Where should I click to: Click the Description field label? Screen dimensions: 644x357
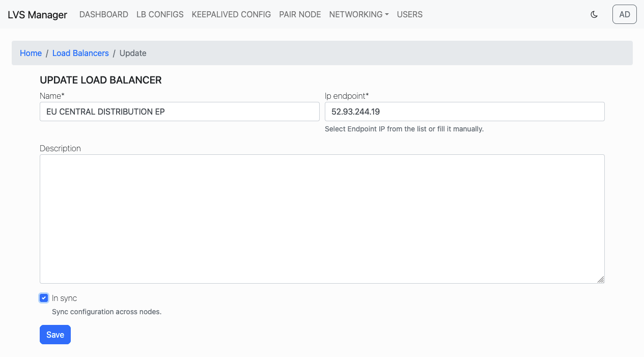pos(60,148)
